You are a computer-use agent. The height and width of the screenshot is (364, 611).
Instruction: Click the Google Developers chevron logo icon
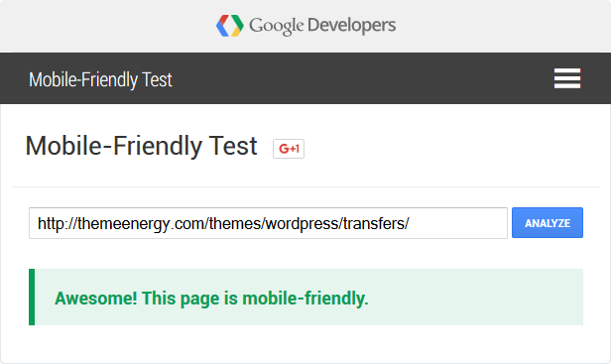[x=230, y=26]
